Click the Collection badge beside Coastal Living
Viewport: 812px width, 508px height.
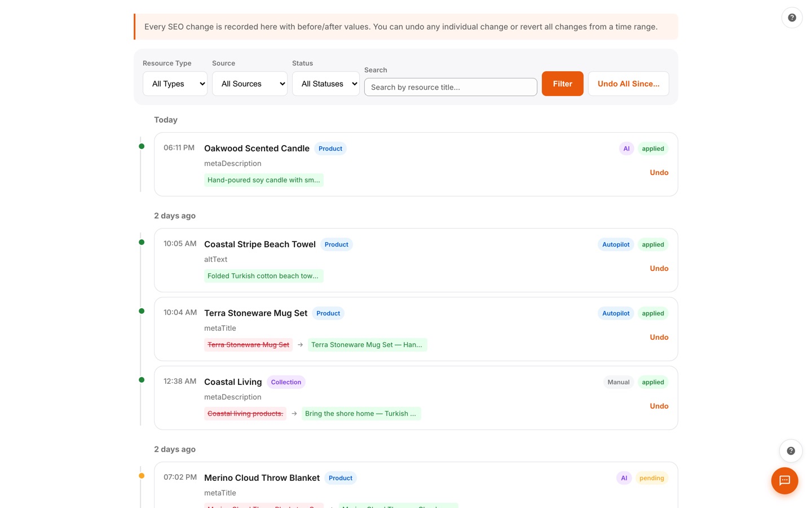pyautogui.click(x=286, y=383)
